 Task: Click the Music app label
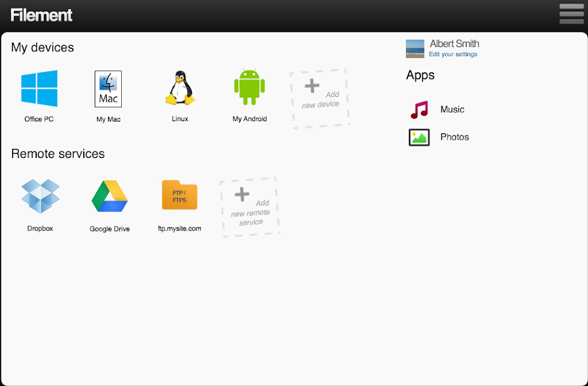[x=452, y=110]
